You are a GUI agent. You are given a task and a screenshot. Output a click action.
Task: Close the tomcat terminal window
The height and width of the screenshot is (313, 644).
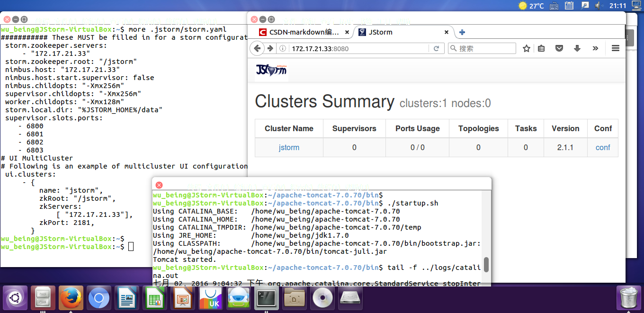(x=159, y=185)
